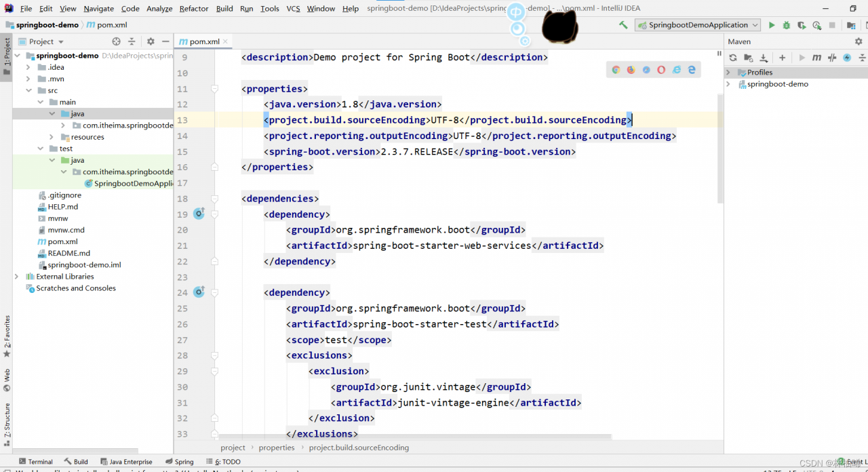Click 'properties' in the XML breadcrumb

pyautogui.click(x=277, y=448)
